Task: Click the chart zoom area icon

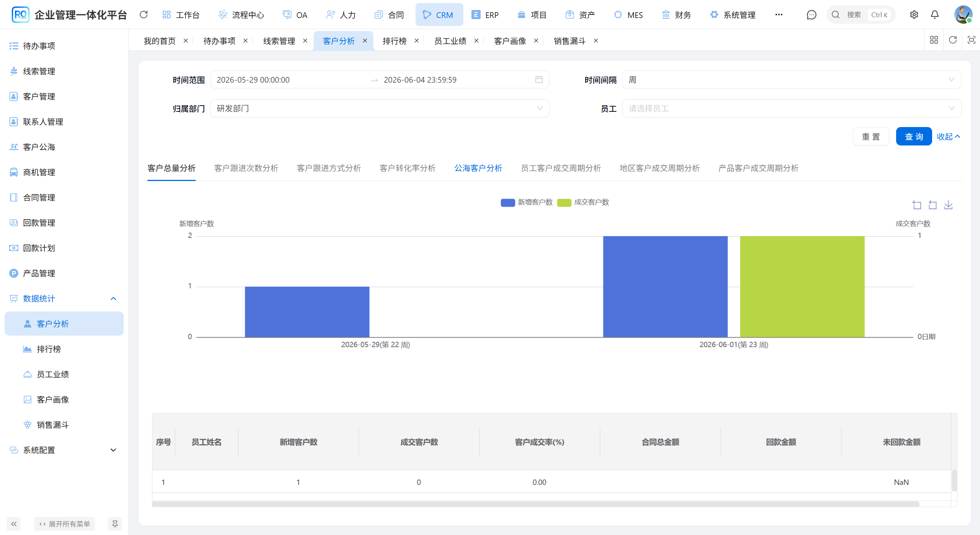Action: pos(916,205)
